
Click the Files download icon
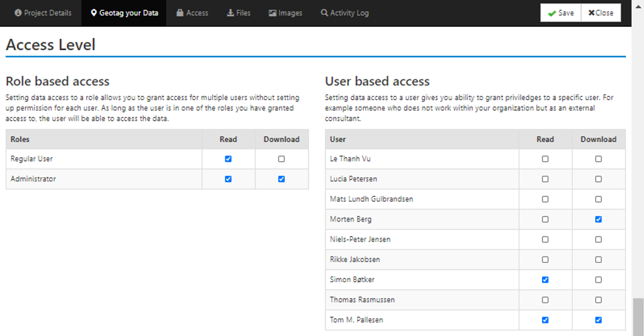coord(230,13)
